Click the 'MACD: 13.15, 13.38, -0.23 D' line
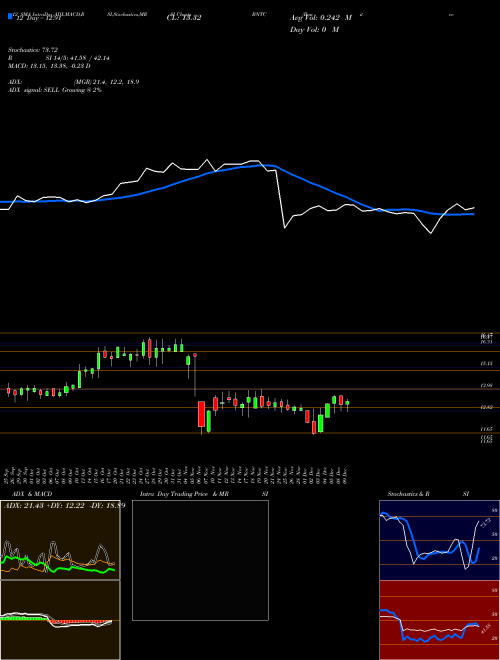The image size is (500, 660). 49,66
